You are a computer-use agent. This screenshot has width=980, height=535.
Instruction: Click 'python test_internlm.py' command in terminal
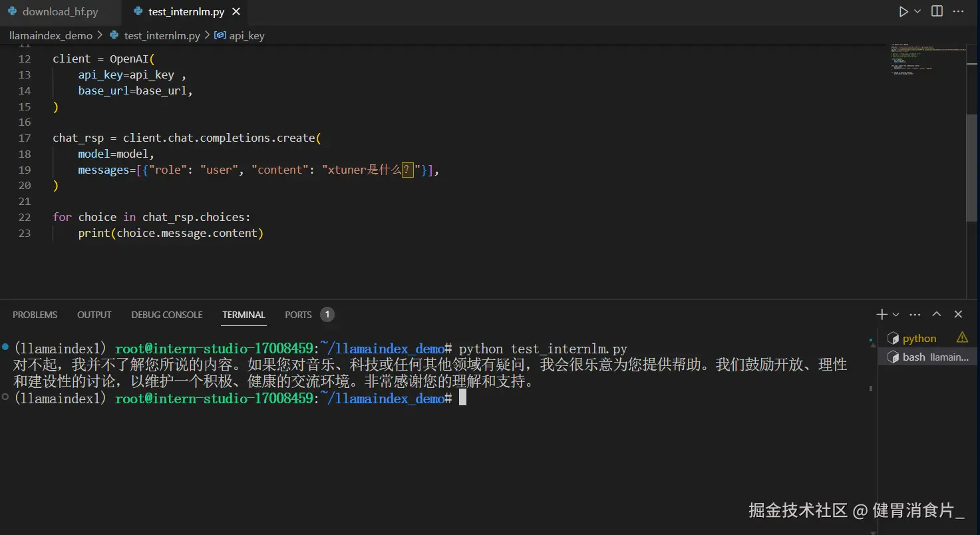coord(543,349)
